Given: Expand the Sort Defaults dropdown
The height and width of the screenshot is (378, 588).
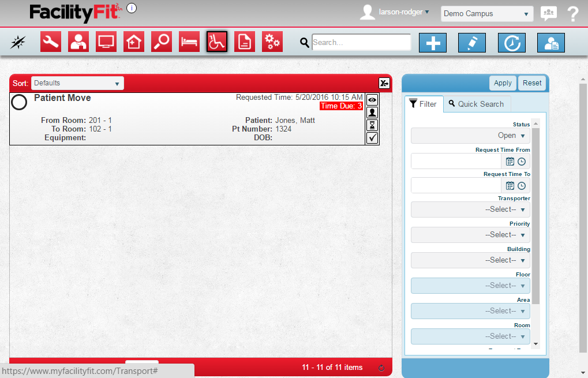Looking at the screenshot, I should point(77,83).
